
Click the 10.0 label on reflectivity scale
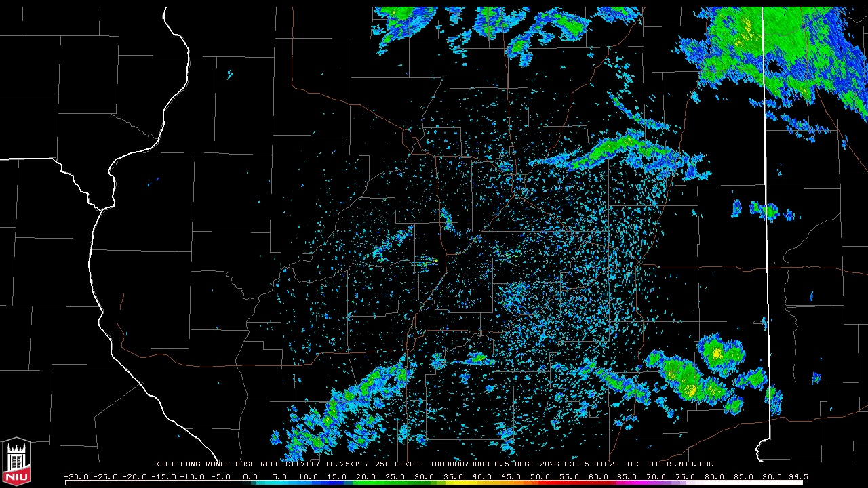(x=309, y=476)
